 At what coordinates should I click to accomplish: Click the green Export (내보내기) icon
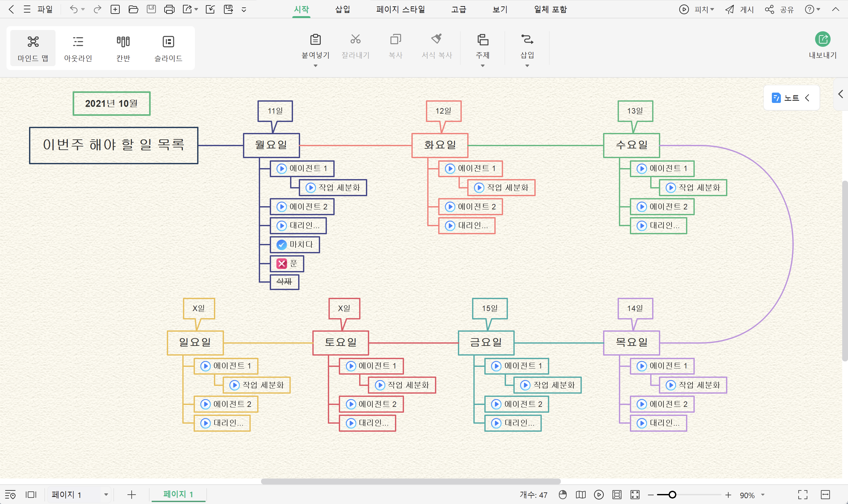[x=822, y=39]
